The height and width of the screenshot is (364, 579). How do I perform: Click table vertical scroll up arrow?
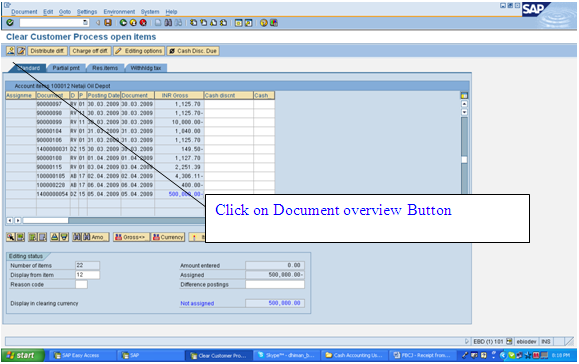pos(465,104)
